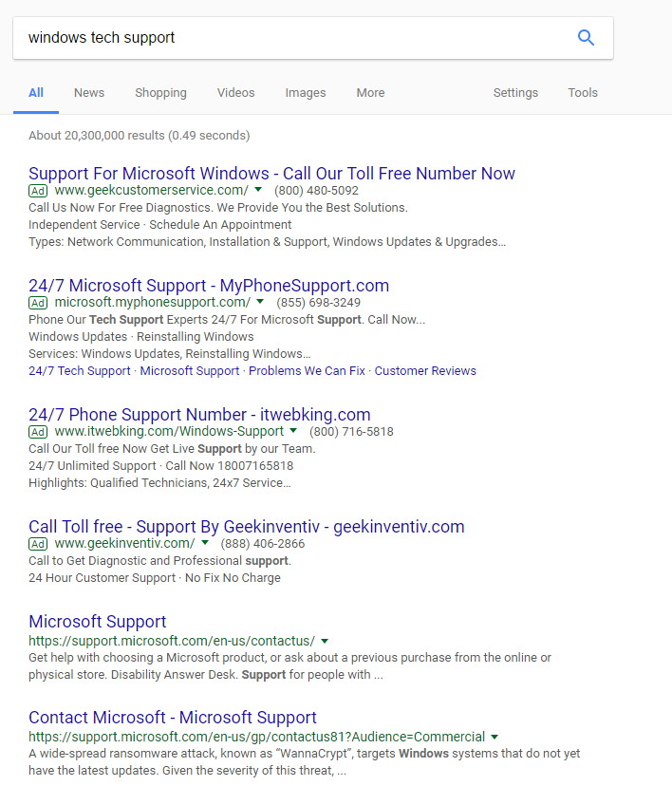Click the contactus81?Audience=Commercial URL text
The width and height of the screenshot is (672, 786).
(x=256, y=737)
